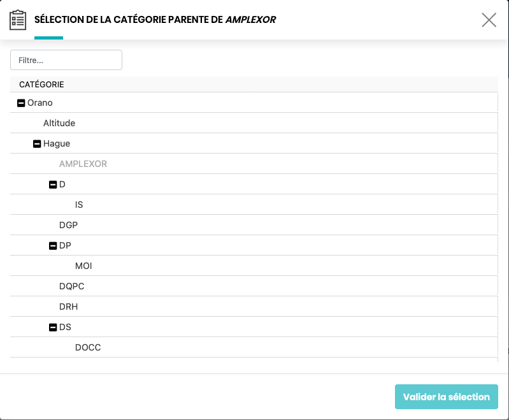Click Valider la sélection button
This screenshot has height=420, width=509.
pyautogui.click(x=446, y=396)
